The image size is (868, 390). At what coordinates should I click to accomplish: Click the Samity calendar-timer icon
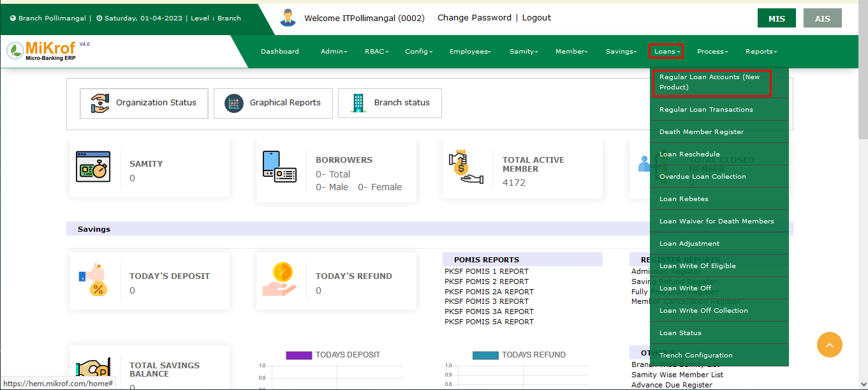pos(93,167)
